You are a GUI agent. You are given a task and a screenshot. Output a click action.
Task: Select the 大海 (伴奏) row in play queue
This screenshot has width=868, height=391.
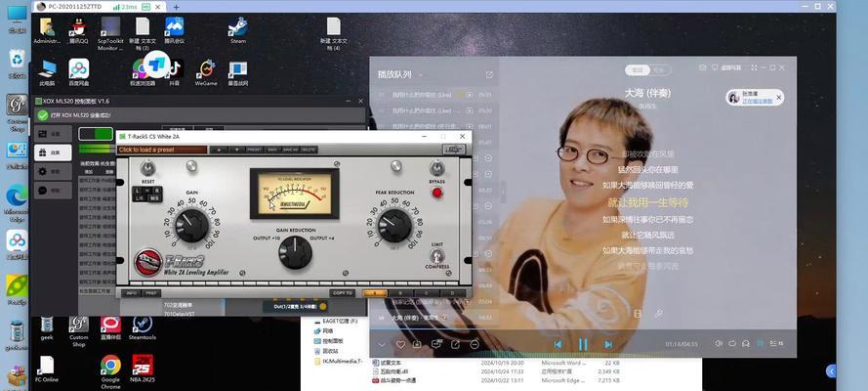click(x=435, y=318)
